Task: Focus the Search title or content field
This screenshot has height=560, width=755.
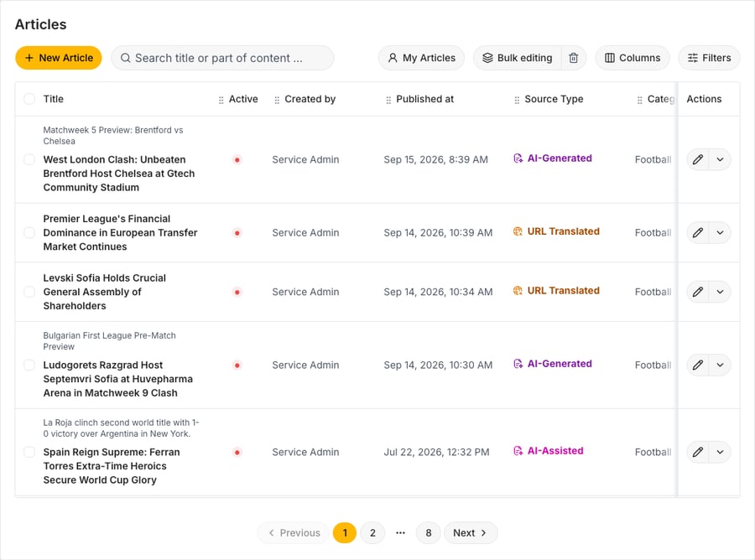Action: [222, 58]
